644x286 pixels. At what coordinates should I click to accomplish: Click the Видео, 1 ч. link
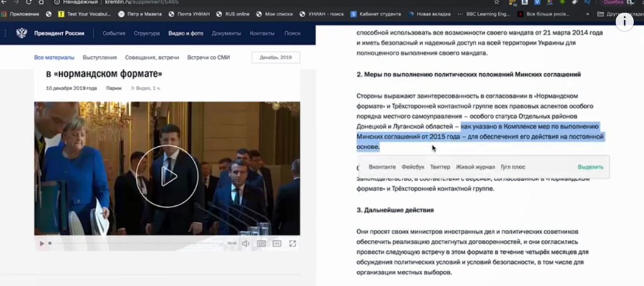146,88
